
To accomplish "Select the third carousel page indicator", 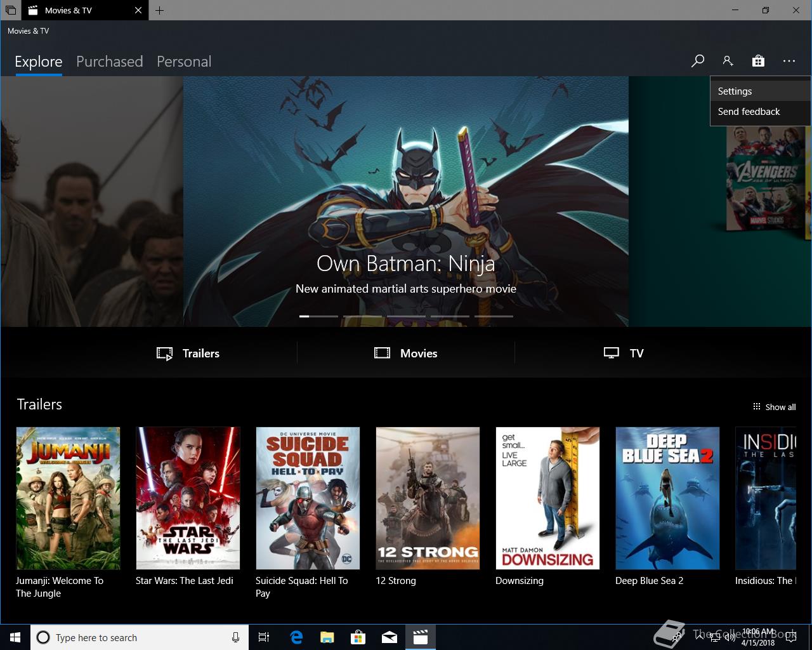I will click(406, 316).
